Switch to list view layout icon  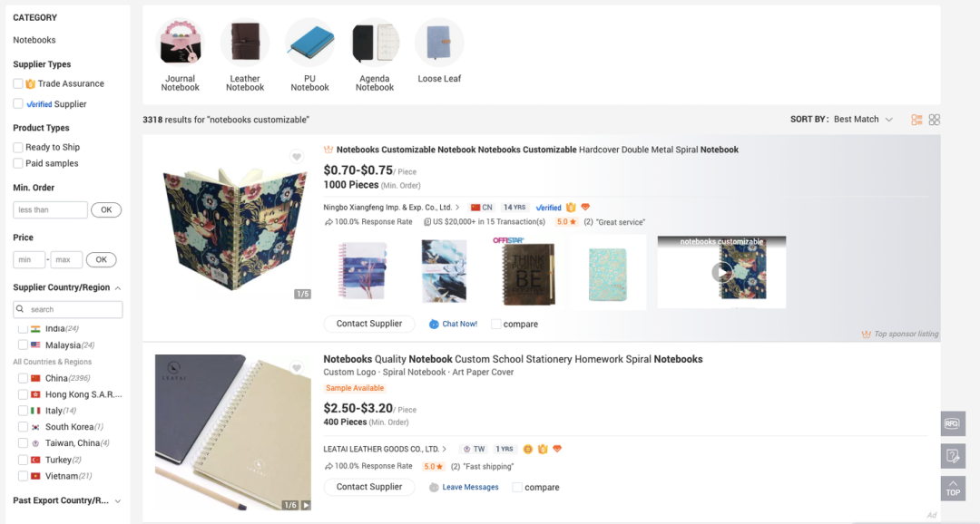pos(916,120)
